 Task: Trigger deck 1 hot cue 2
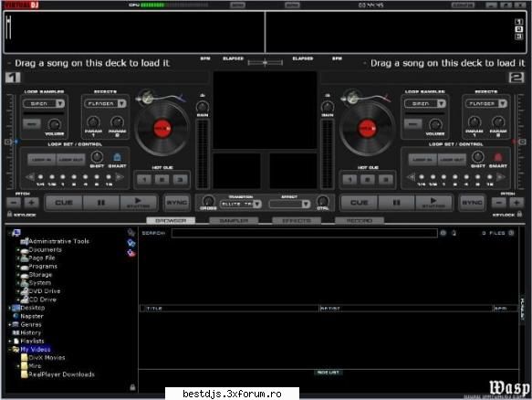[x=162, y=179]
